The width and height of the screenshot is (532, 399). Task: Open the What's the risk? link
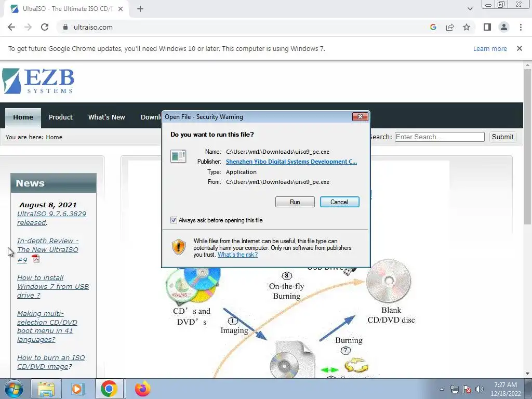(x=237, y=255)
